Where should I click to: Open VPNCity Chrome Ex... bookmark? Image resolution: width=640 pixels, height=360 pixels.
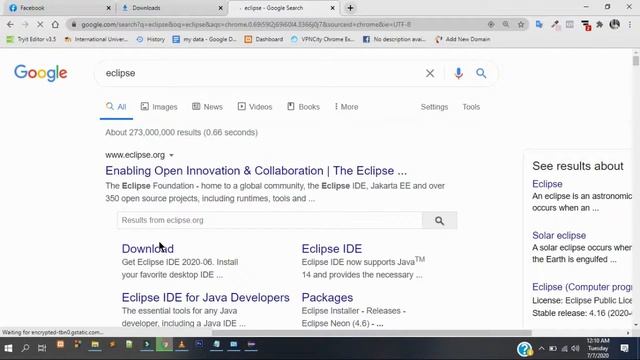(x=322, y=40)
